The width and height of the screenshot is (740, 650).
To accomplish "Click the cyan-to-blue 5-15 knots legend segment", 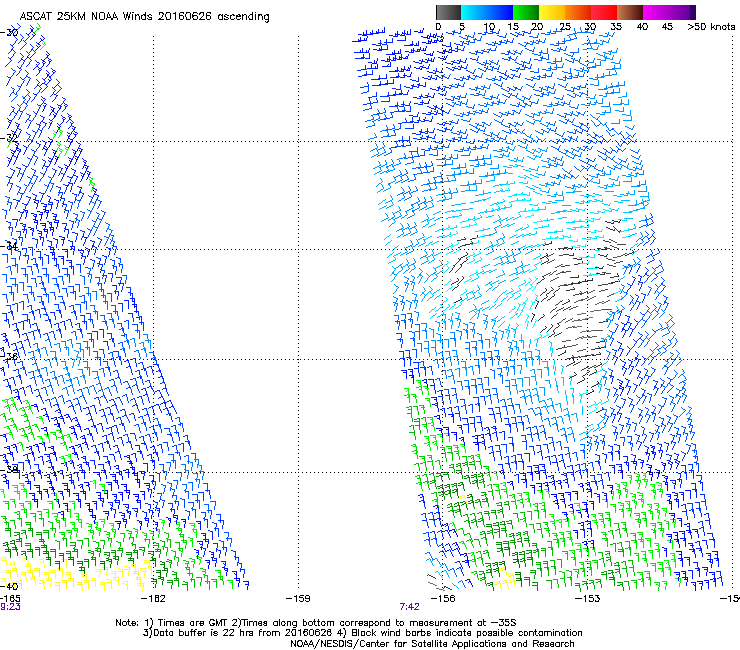I will click(487, 13).
